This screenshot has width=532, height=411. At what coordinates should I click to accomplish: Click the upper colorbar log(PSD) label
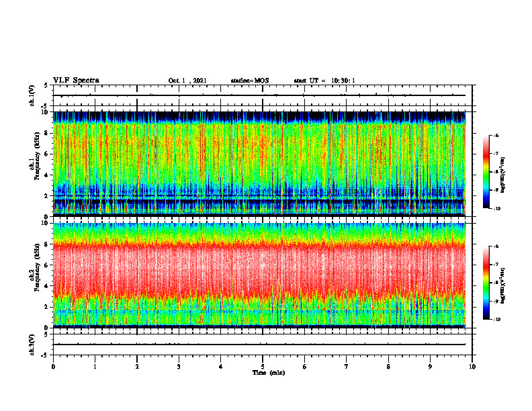(x=503, y=175)
